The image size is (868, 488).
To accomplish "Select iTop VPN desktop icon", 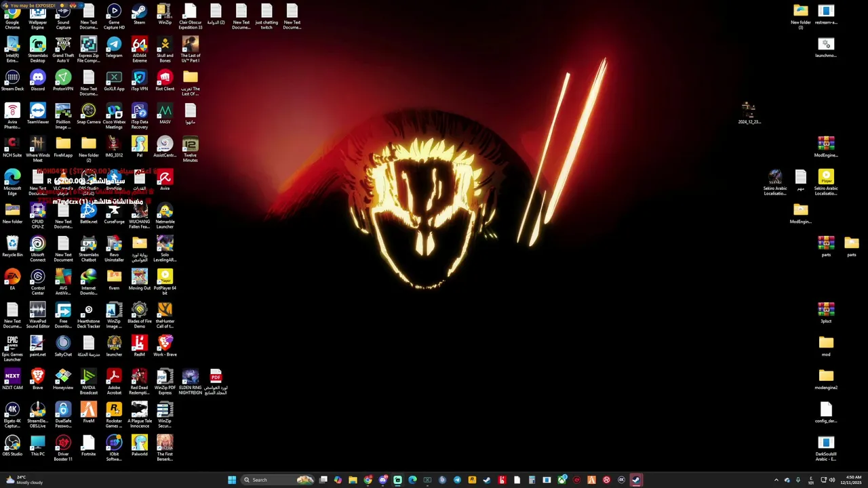I will click(139, 81).
